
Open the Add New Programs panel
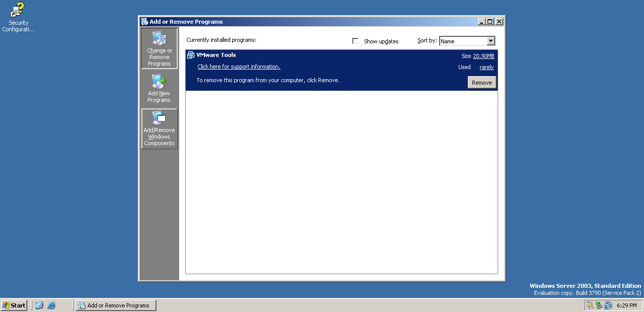pyautogui.click(x=159, y=88)
